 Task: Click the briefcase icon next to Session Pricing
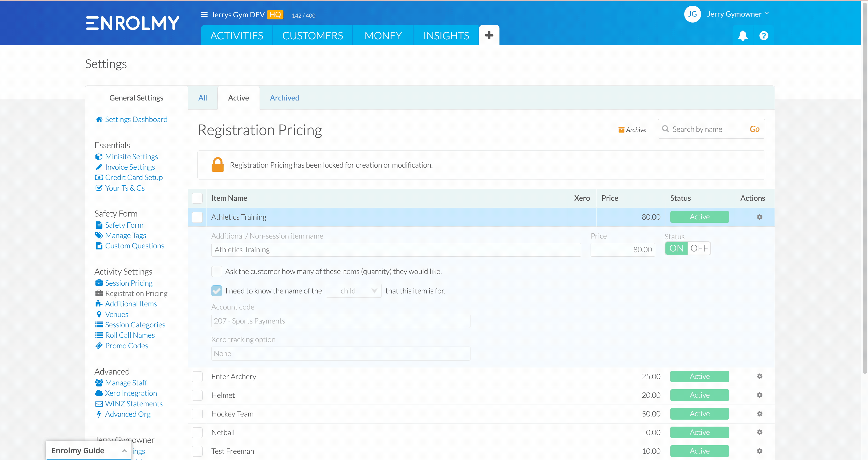coord(99,283)
